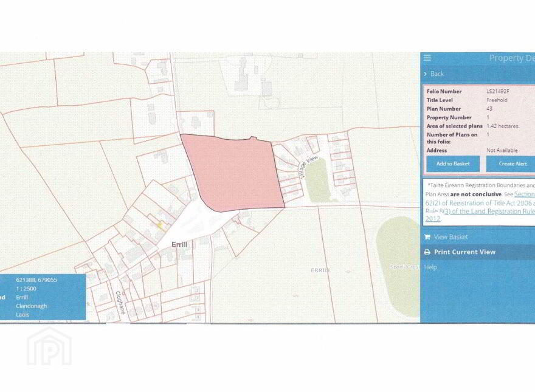The image size is (535, 392).
Task: Click the ERRILL townland label on the map
Action: [x=321, y=270]
